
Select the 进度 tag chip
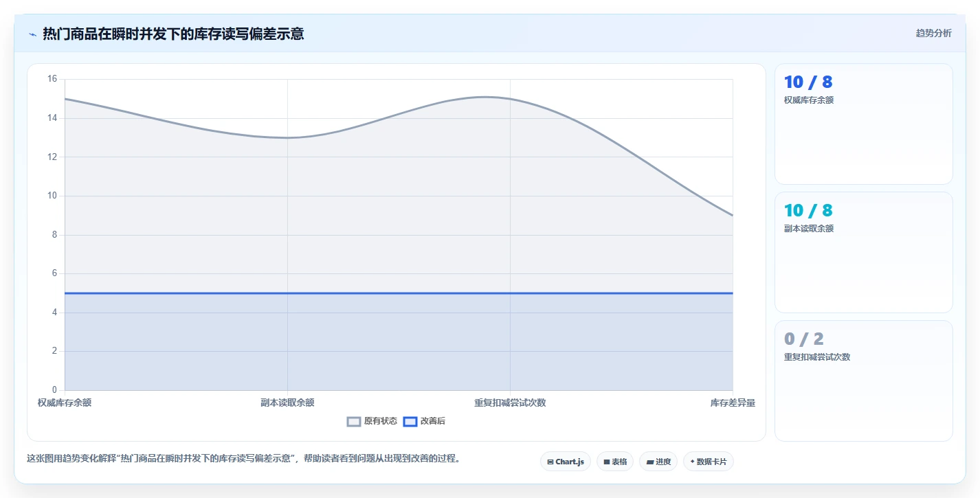coord(658,462)
